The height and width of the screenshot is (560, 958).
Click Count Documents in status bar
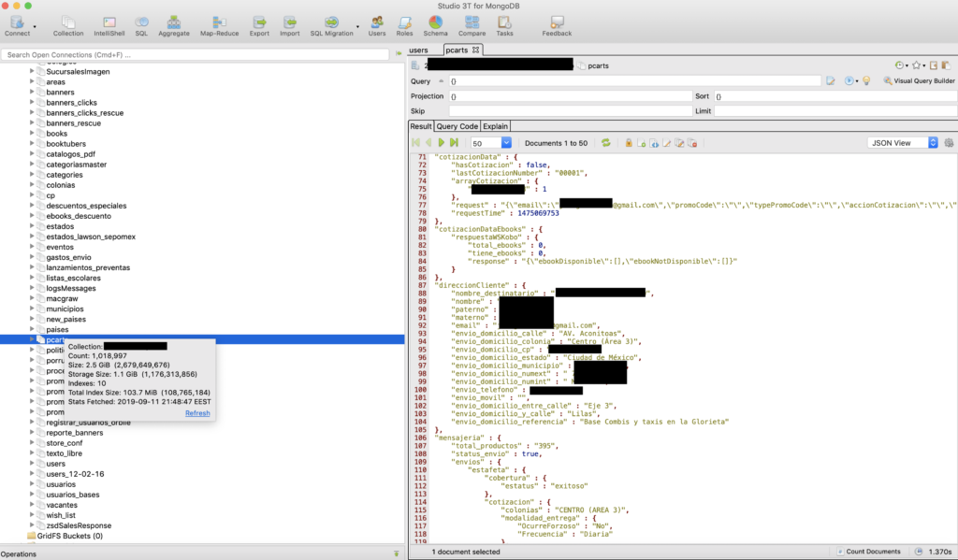(869, 552)
